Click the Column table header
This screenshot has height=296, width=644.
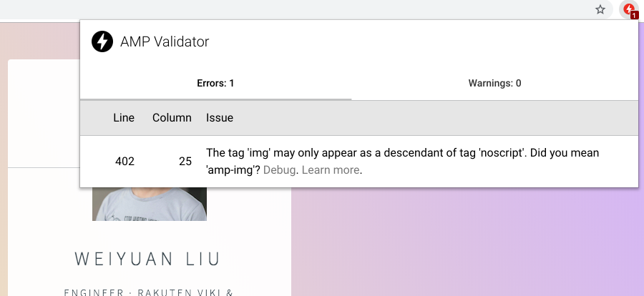pos(172,118)
